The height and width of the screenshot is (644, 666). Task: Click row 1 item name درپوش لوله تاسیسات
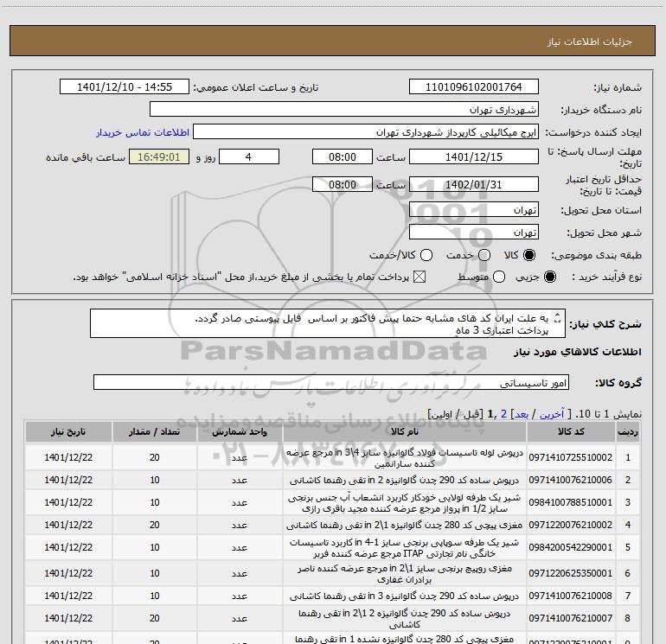click(x=405, y=457)
